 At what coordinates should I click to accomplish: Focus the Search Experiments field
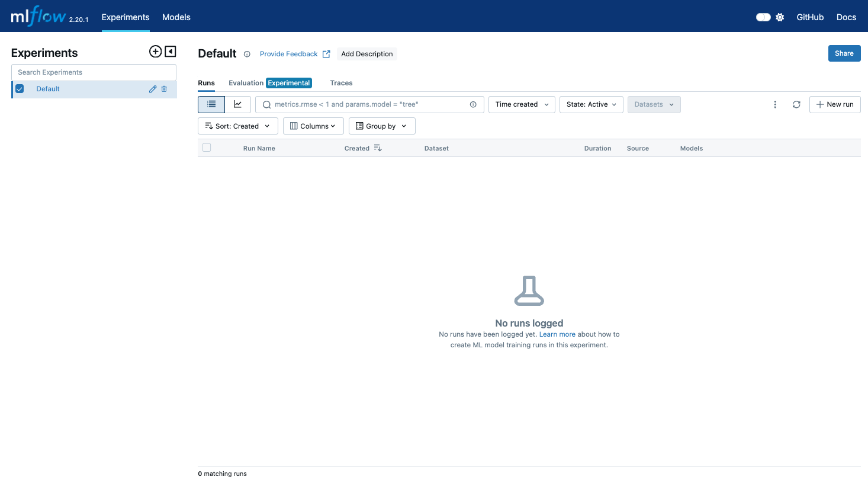tap(94, 72)
